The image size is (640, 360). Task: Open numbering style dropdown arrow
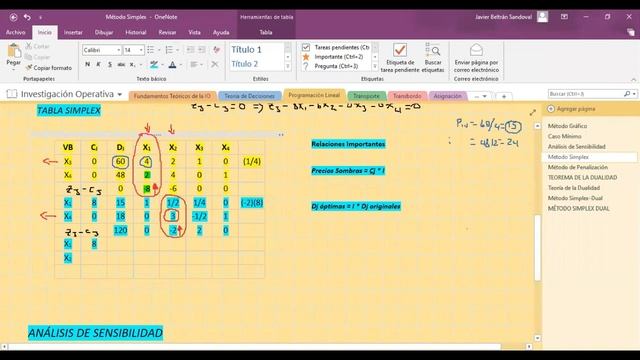[x=178, y=50]
